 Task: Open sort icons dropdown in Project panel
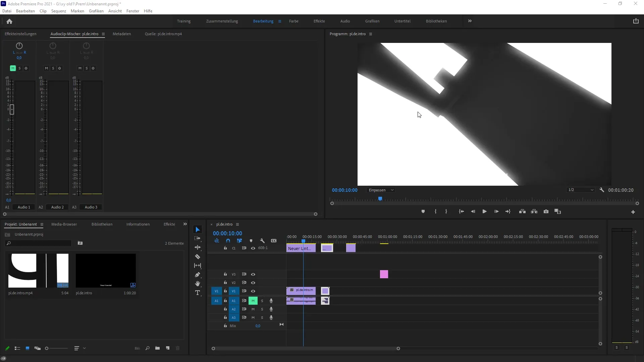pyautogui.click(x=79, y=348)
